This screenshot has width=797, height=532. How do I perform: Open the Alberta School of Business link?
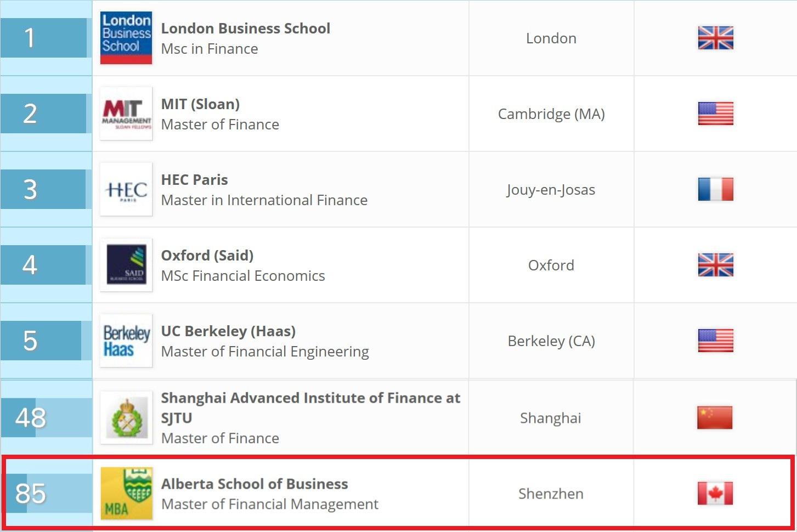pos(255,484)
